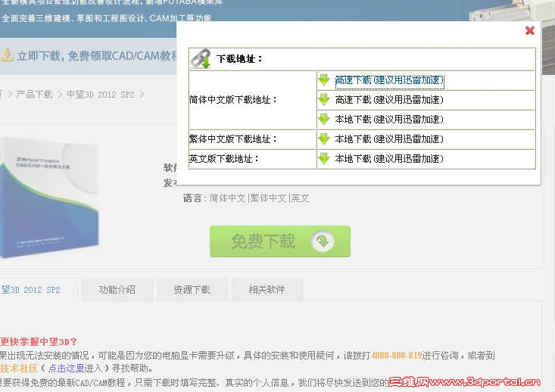Open the first highlighted 高速下载 link
Screen dimensions: 555x392
(x=389, y=80)
